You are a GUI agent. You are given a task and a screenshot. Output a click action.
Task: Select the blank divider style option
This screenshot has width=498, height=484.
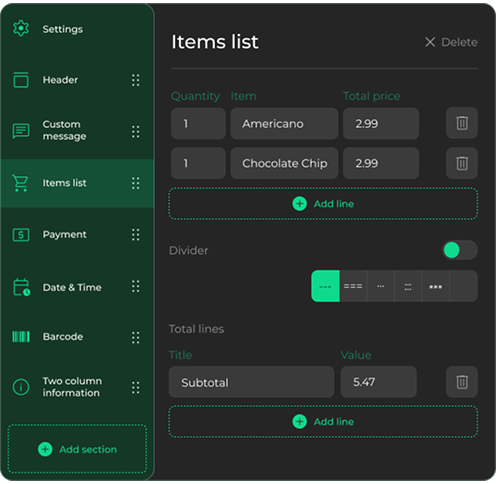pyautogui.click(x=464, y=287)
